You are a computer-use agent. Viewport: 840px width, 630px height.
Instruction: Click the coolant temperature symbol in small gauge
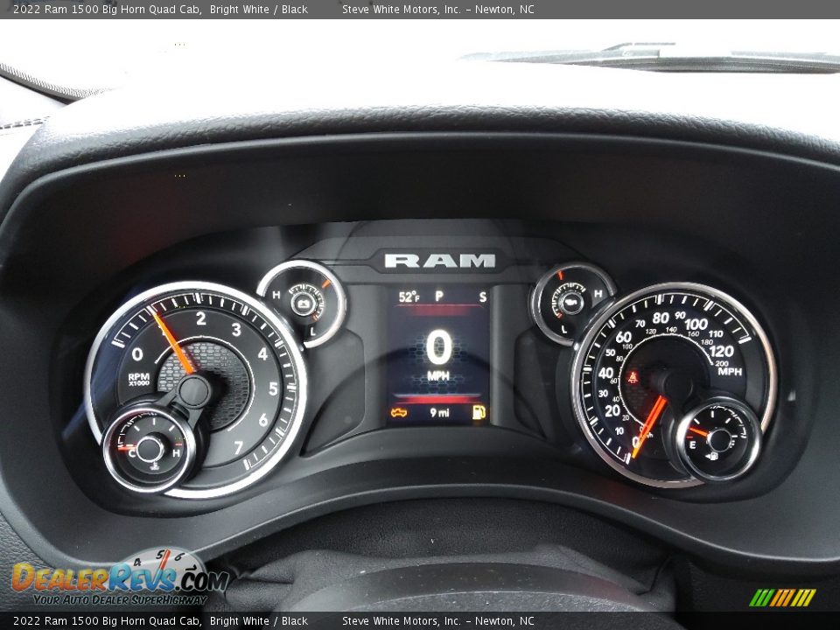pyautogui.click(x=155, y=465)
